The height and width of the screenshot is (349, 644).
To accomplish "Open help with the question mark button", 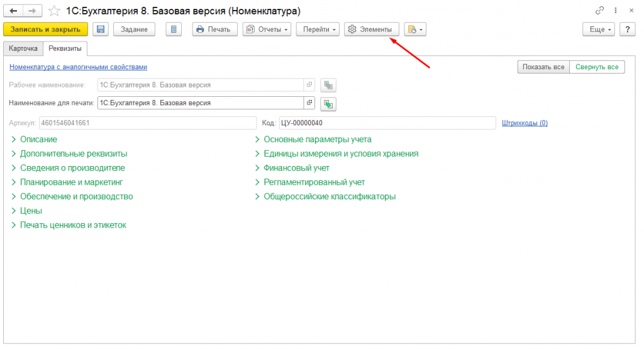I will point(627,30).
